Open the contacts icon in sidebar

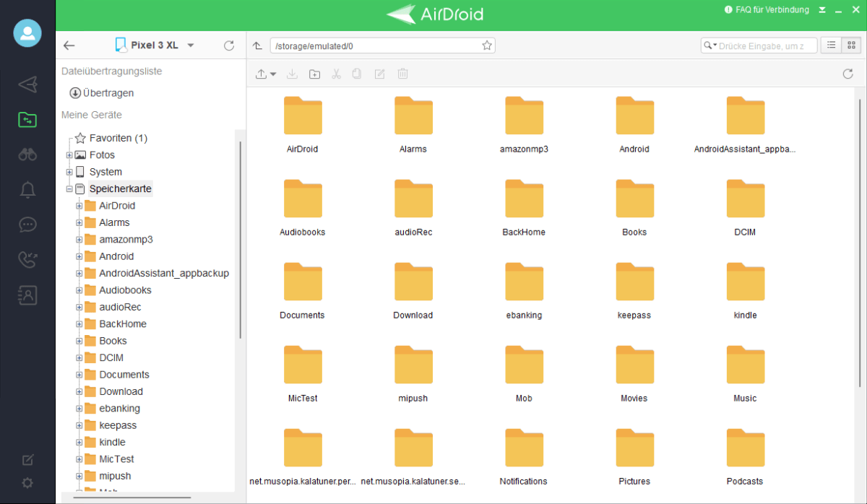27,295
